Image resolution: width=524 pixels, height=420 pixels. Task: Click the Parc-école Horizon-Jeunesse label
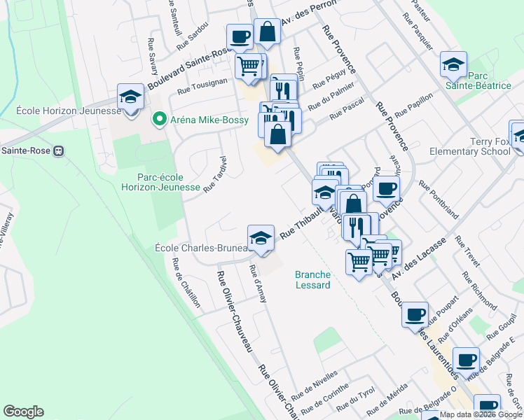click(x=160, y=182)
